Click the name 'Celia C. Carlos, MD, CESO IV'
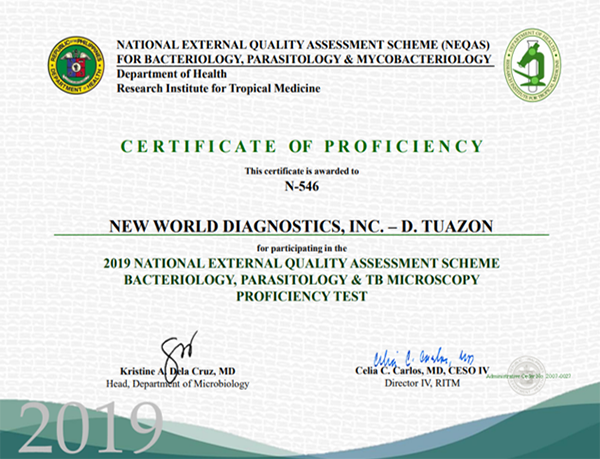Image resolution: width=600 pixels, height=459 pixels. pos(422,371)
